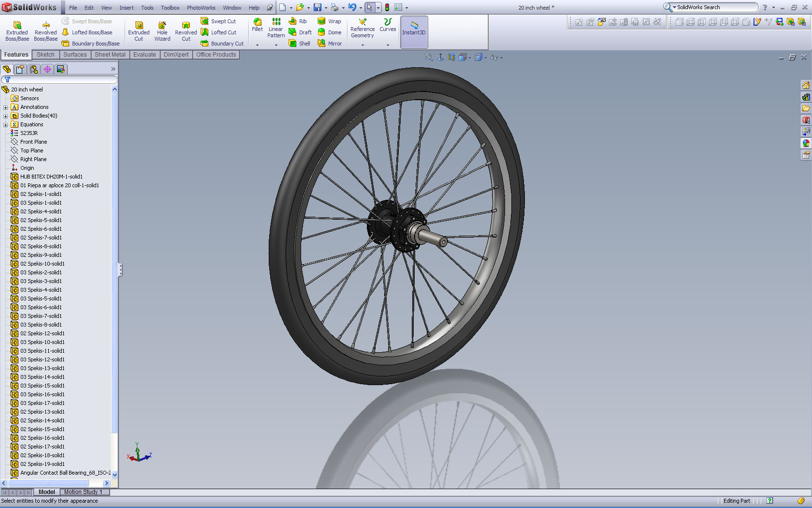
Task: Open the Fillet dropdown arrow
Action: pyautogui.click(x=257, y=45)
